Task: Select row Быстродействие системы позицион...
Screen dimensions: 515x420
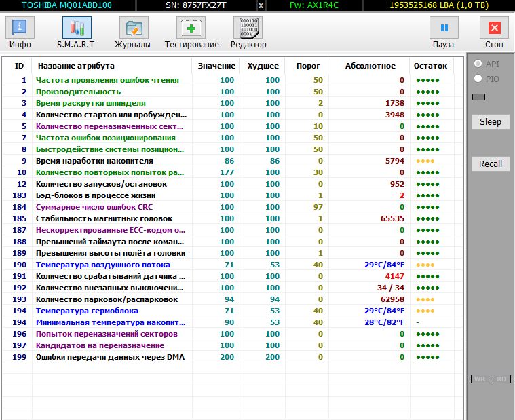Action: click(x=231, y=149)
